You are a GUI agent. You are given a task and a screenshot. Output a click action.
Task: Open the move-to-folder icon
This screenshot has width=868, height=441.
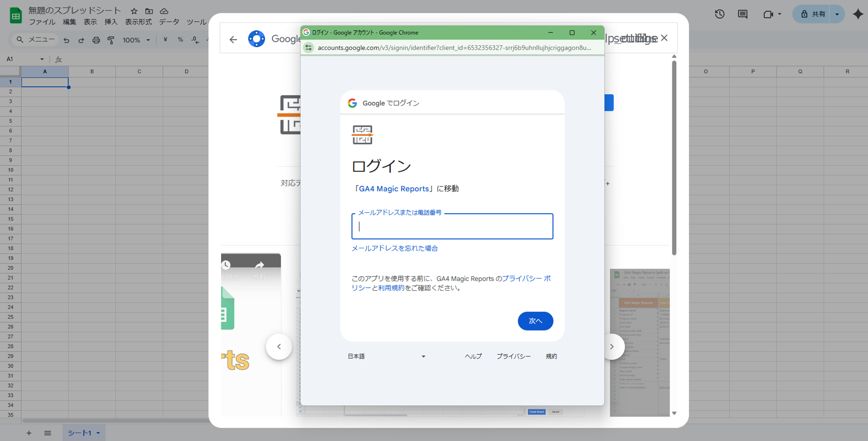pyautogui.click(x=149, y=11)
